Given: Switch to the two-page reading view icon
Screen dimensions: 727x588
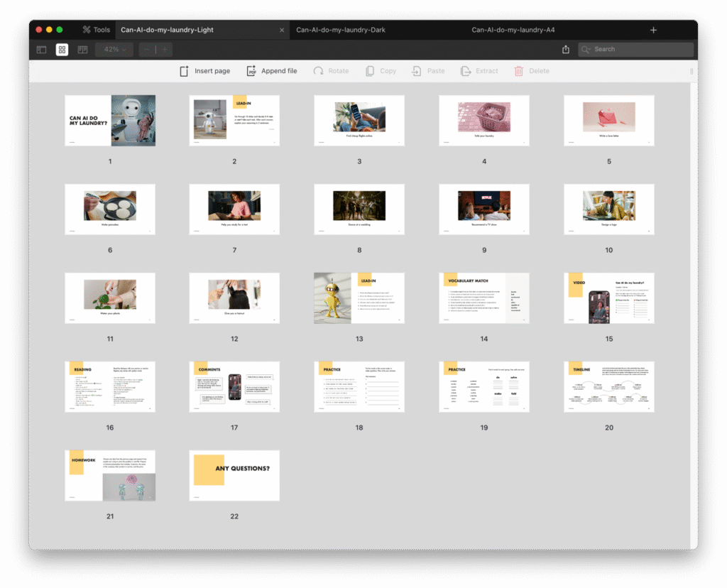Looking at the screenshot, I should point(82,50).
